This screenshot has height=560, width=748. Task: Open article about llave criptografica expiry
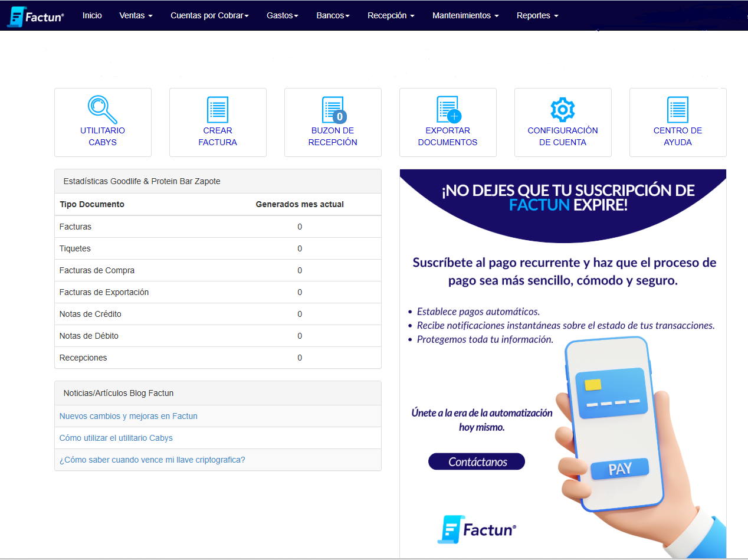[152, 460]
